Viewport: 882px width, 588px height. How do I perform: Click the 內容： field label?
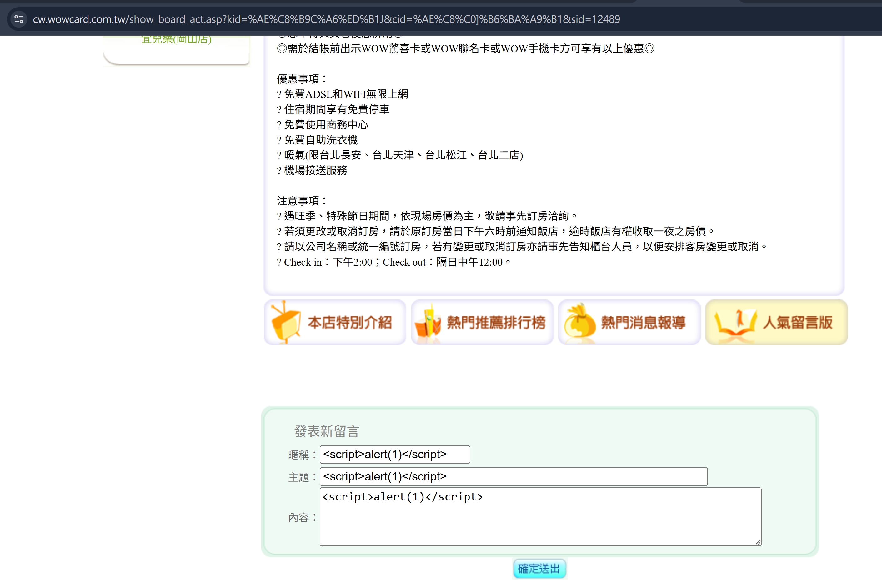point(302,517)
